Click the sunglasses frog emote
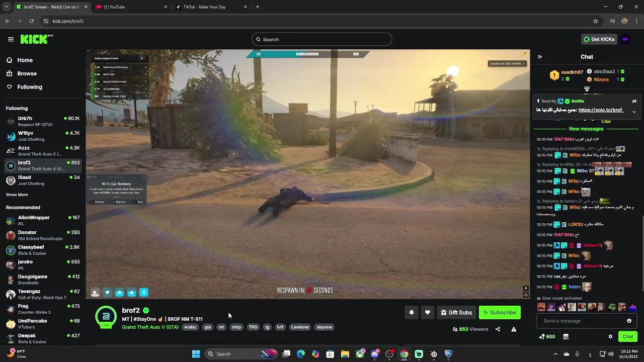Screen dimensions: 644x362 612,307
